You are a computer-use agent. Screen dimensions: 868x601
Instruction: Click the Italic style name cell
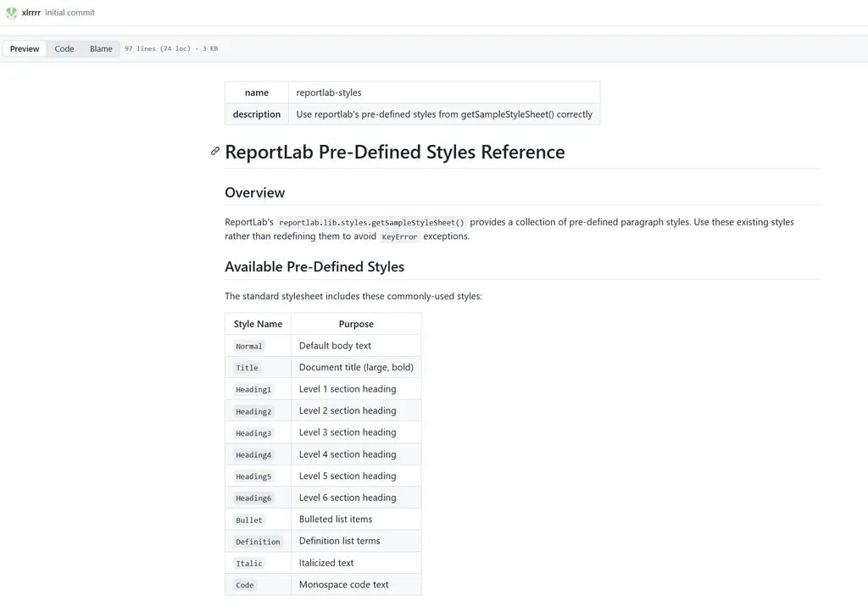258,563
